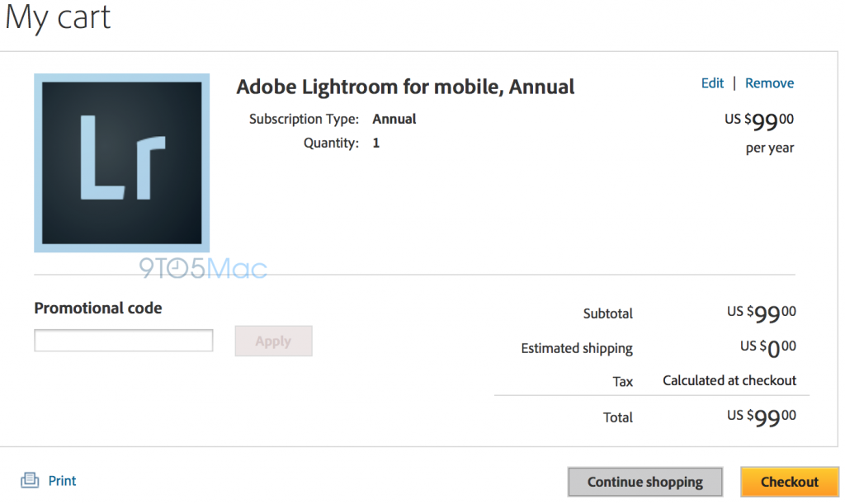
Task: Click the 9TO5Mac watermark
Action: pyautogui.click(x=201, y=267)
